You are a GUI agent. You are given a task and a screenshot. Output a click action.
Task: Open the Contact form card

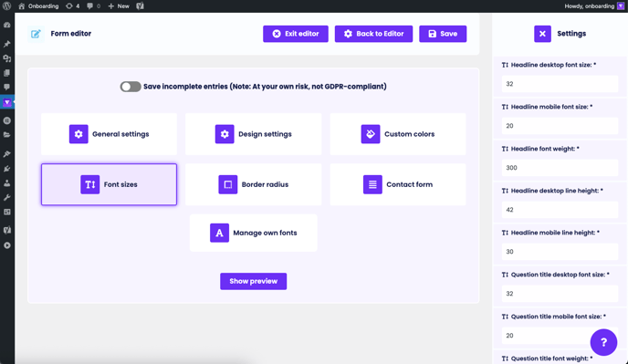pos(398,184)
